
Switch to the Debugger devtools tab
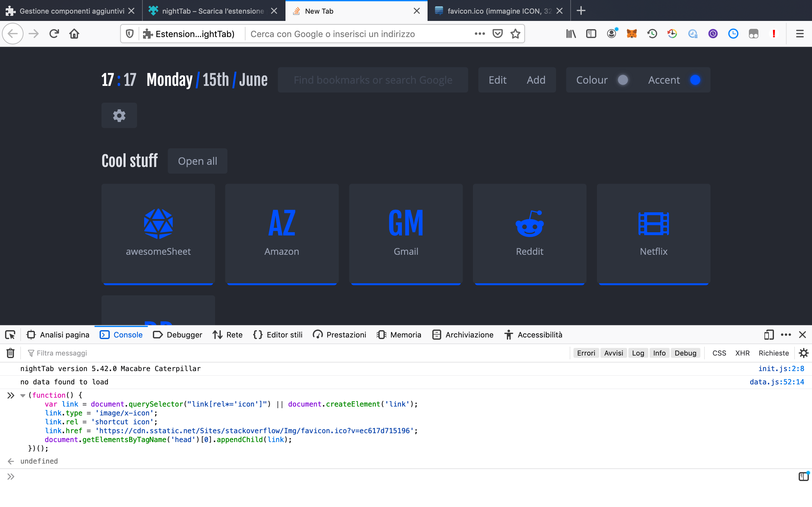(178, 335)
